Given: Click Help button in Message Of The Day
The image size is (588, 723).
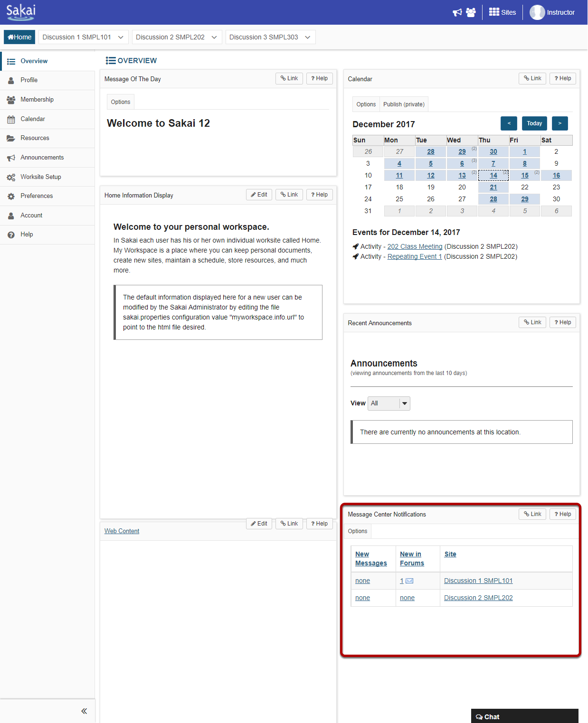Looking at the screenshot, I should 320,78.
